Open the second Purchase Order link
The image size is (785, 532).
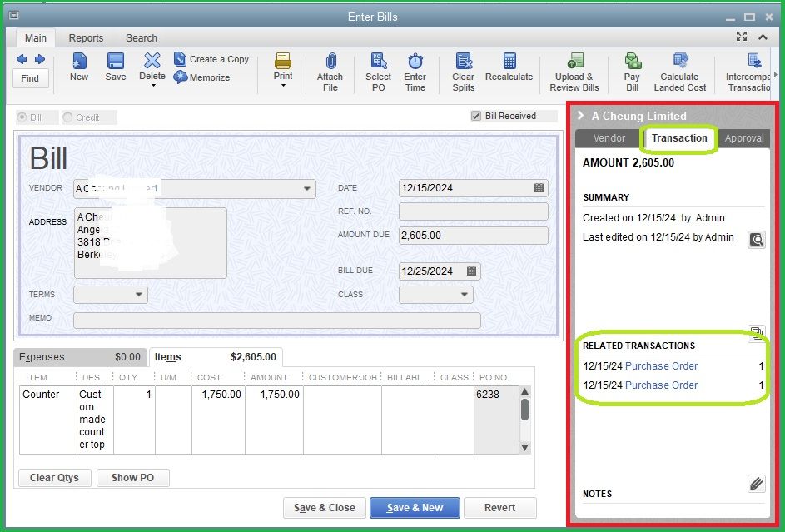pyautogui.click(x=661, y=385)
